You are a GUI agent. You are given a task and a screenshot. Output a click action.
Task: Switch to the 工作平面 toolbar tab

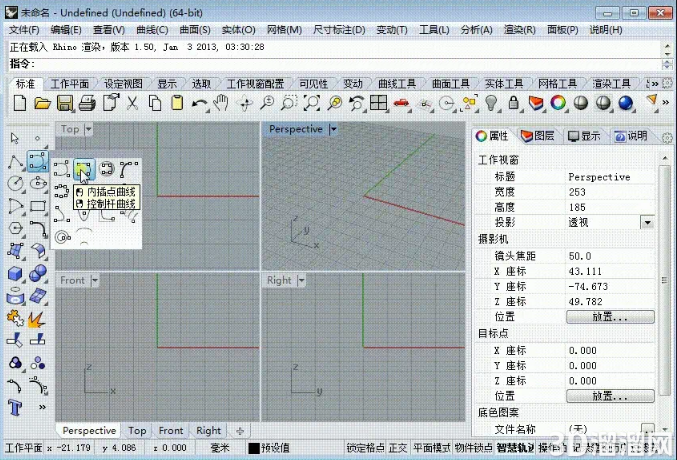[x=70, y=83]
